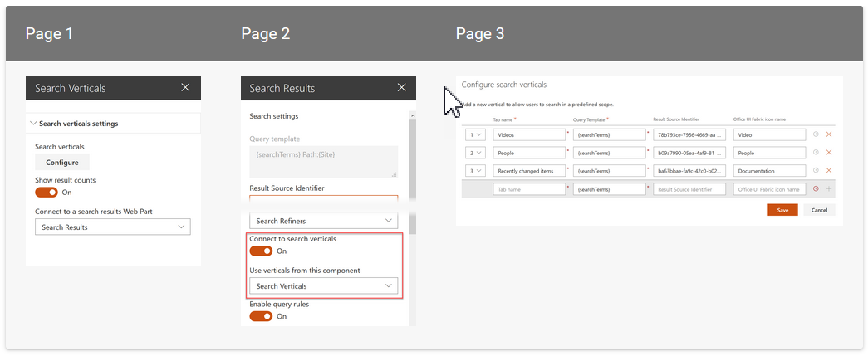Click the Query template text area

324,162
